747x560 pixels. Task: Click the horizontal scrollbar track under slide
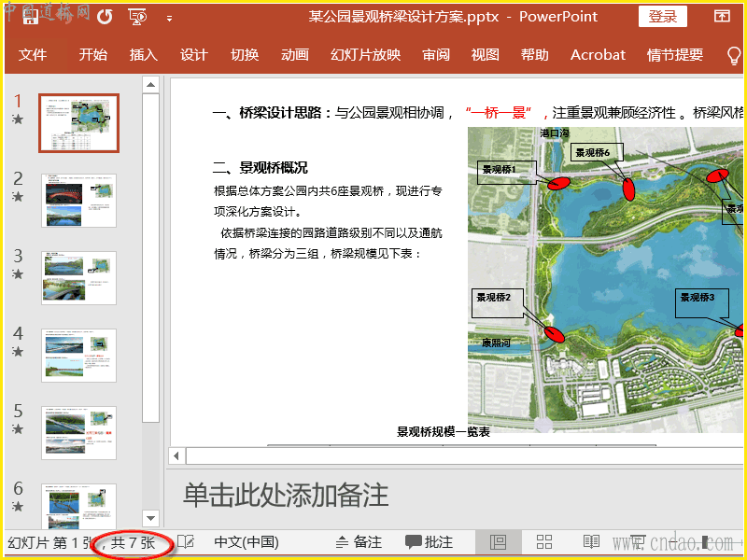[x=464, y=455]
